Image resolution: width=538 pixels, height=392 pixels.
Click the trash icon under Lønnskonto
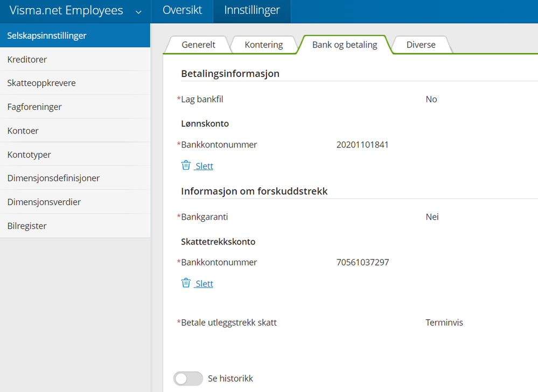(x=186, y=165)
